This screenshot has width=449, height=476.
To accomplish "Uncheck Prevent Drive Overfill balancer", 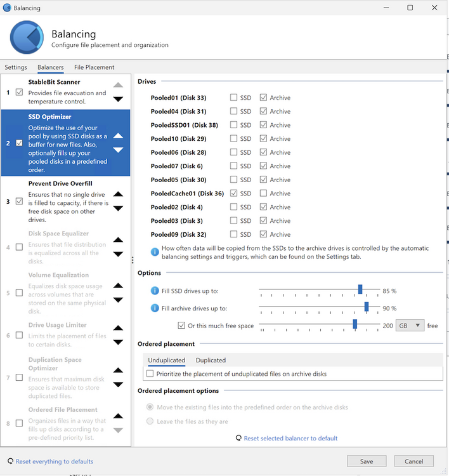I will 19,201.
